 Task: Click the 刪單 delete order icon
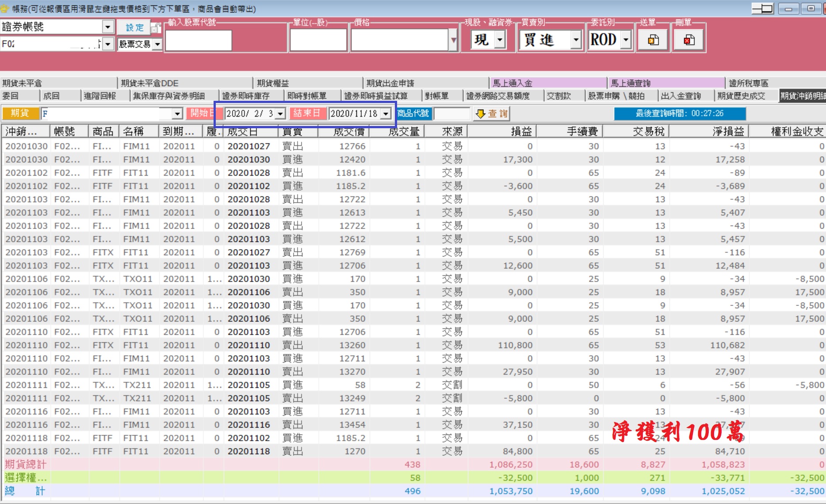[x=688, y=40]
